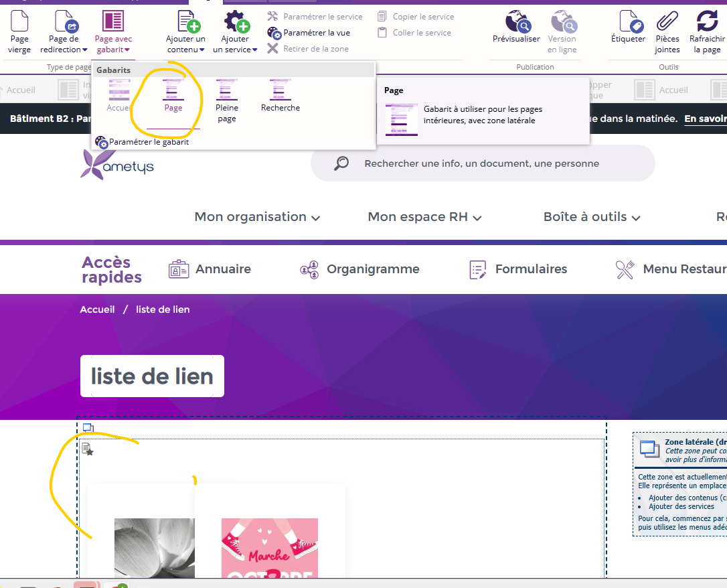The height and width of the screenshot is (588, 727).
Task: Click the Prévisualiser icon
Action: tap(516, 23)
